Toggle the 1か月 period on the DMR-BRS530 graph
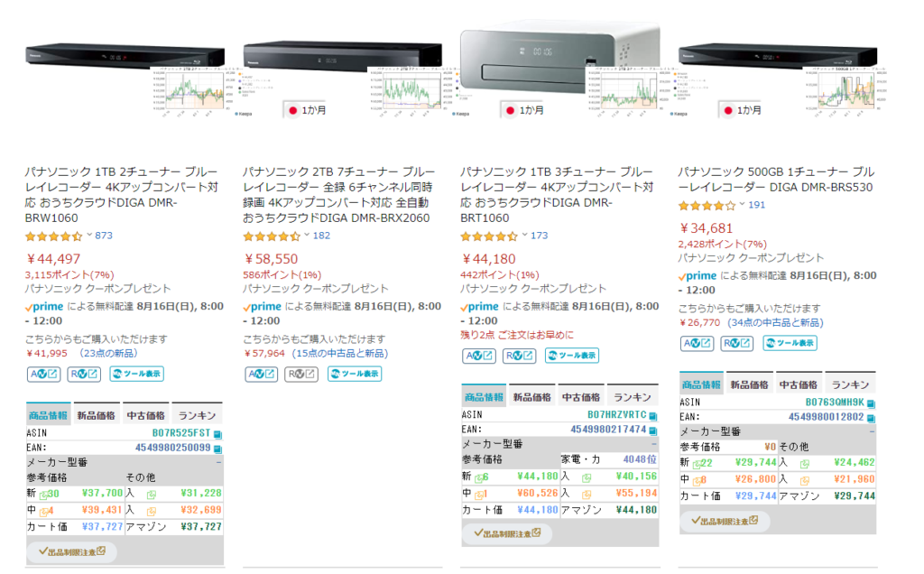Screen dimensions: 924x574 click(x=740, y=110)
